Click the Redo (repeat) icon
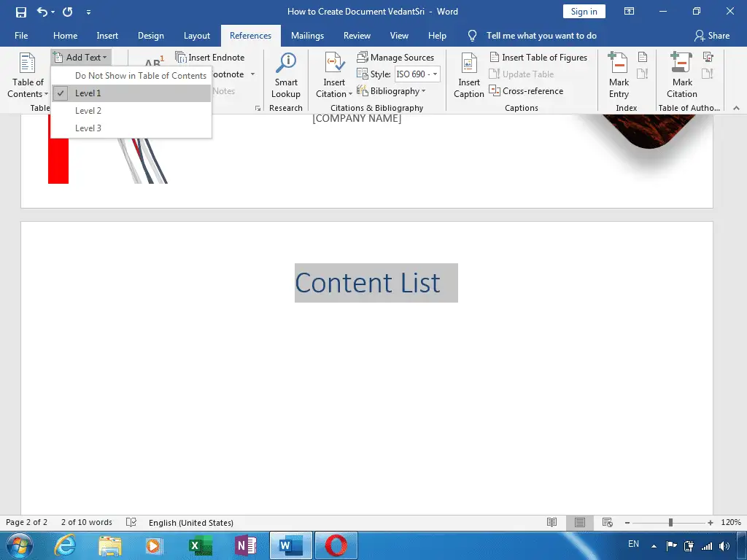This screenshot has width=747, height=560. click(68, 12)
